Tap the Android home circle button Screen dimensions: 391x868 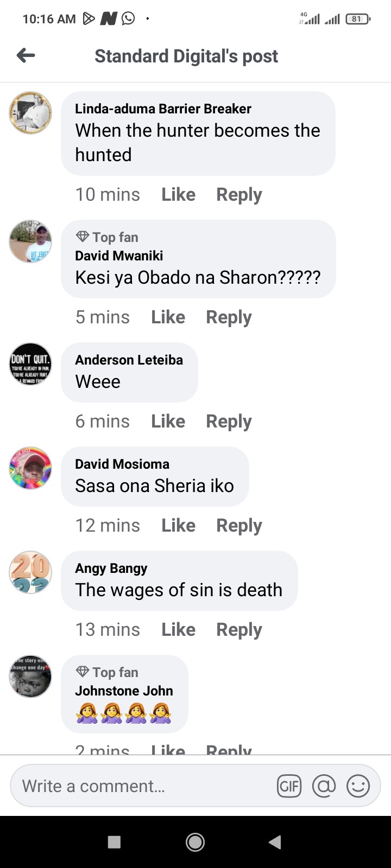pyautogui.click(x=195, y=842)
